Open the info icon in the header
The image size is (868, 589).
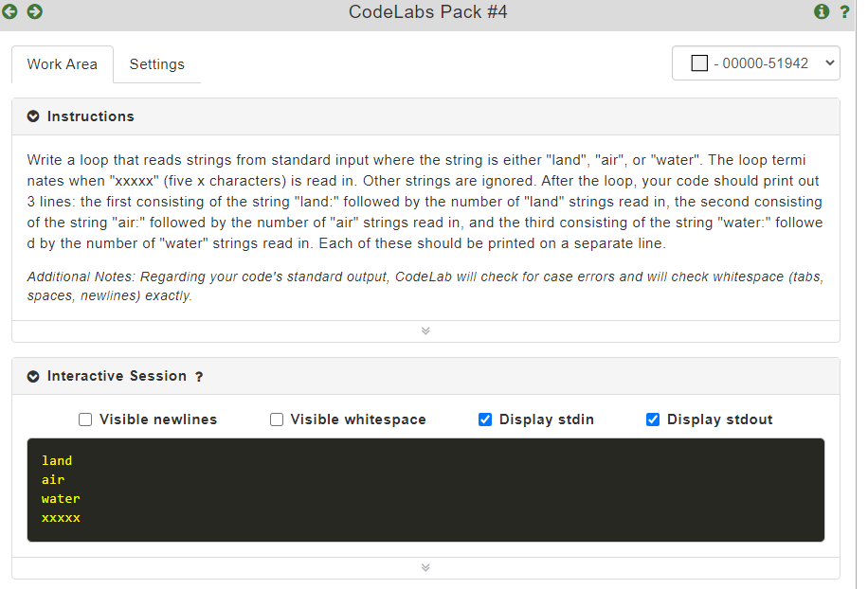pos(821,12)
